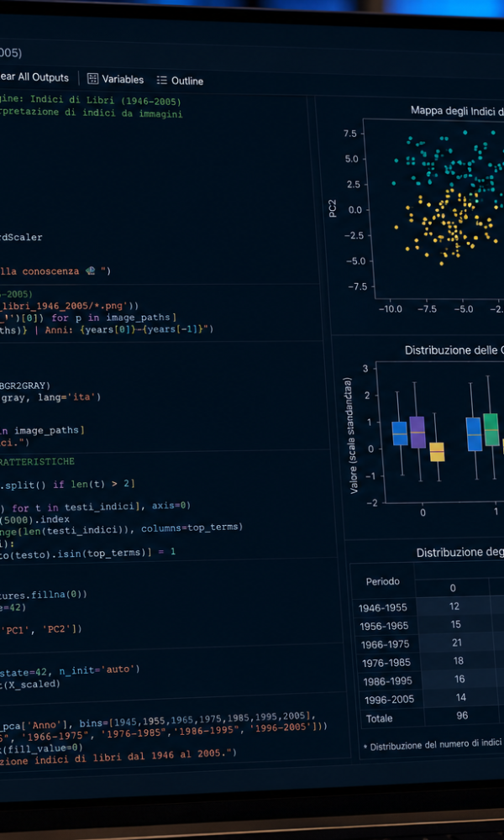
Task: Select the '1956-1965' row label
Action: [x=384, y=626]
